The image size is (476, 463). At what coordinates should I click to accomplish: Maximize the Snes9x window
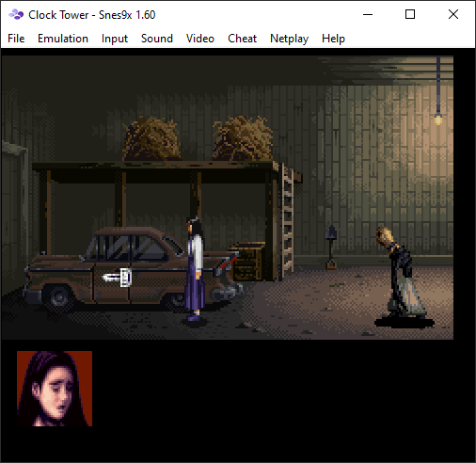click(x=410, y=14)
